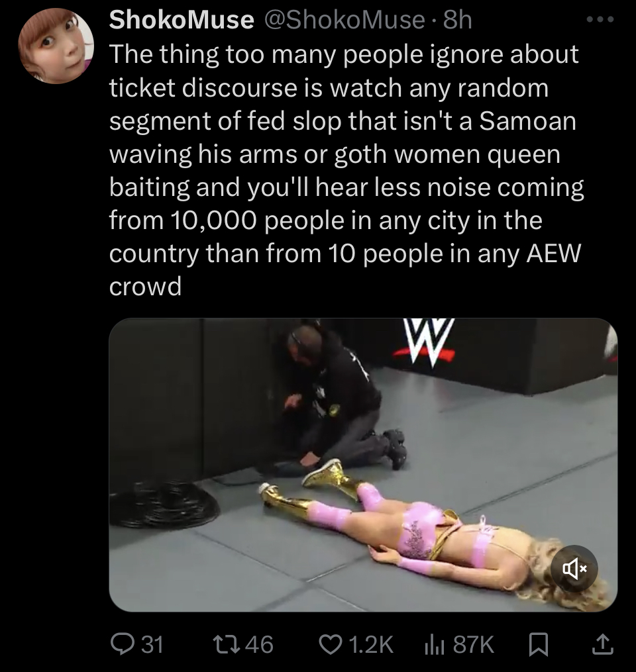Open the reply speech bubble icon

122,644
